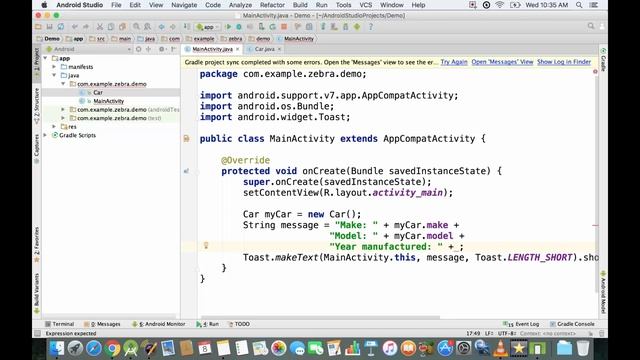
Task: Select the MainActivity.java editor tab
Action: coord(212,49)
